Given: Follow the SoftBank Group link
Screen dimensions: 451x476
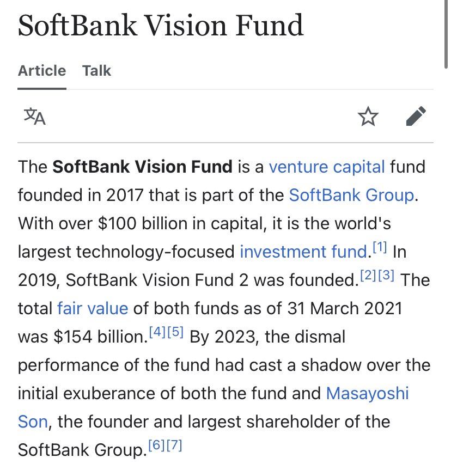Looking at the screenshot, I should coord(351,194).
